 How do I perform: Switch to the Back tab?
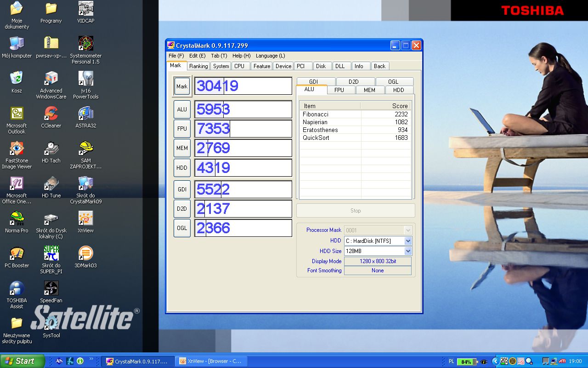coord(380,66)
